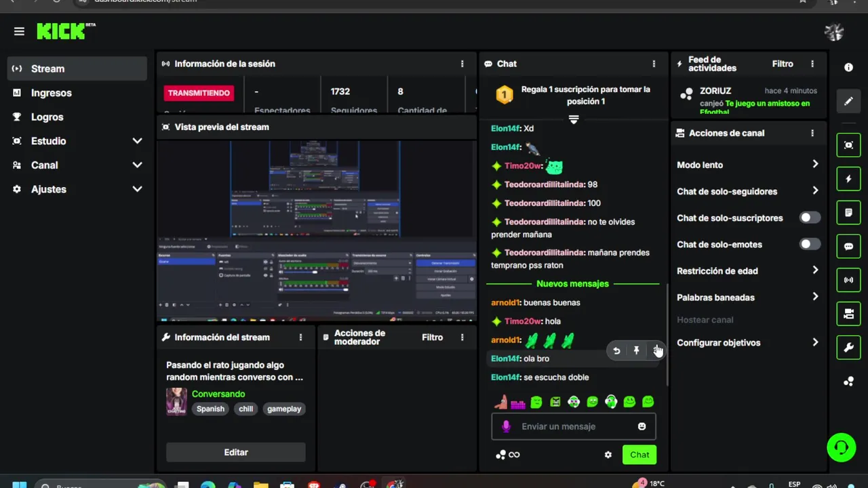Toggle the stream preview panel icon
The height and width of the screenshot is (488, 868).
tap(848, 145)
